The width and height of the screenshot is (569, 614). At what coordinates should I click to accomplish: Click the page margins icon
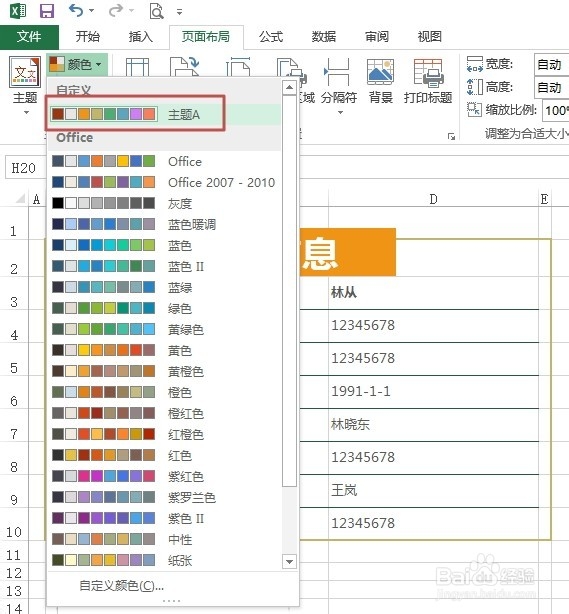(x=137, y=67)
